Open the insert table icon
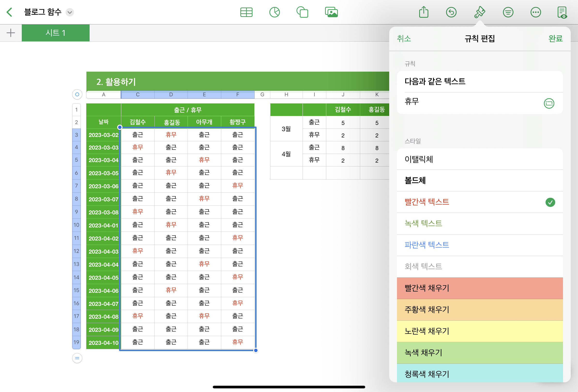The image size is (578, 392). 246,12
